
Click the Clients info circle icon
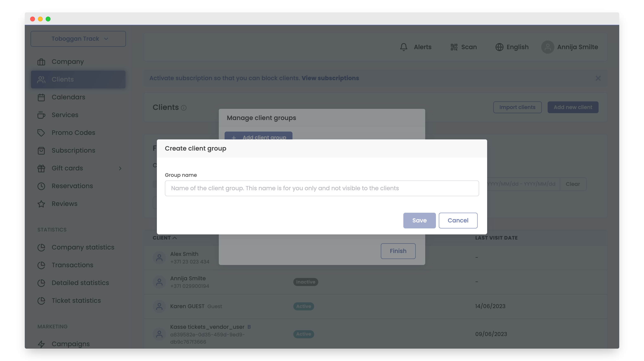click(x=184, y=108)
